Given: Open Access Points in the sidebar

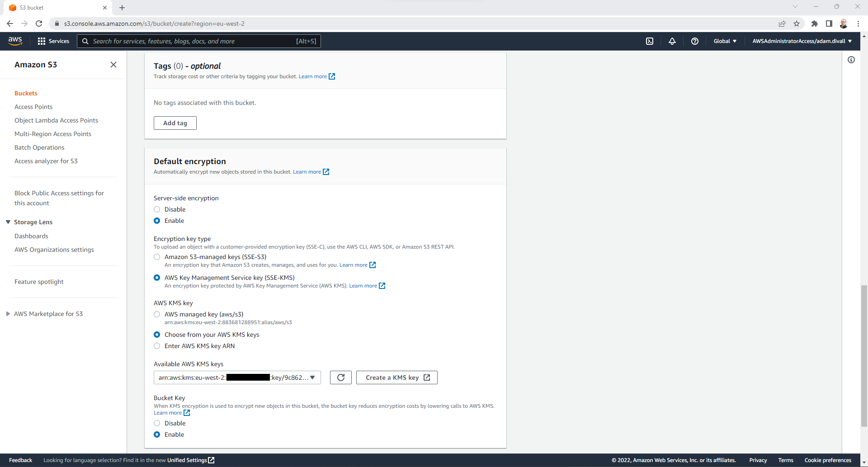Looking at the screenshot, I should (x=33, y=107).
